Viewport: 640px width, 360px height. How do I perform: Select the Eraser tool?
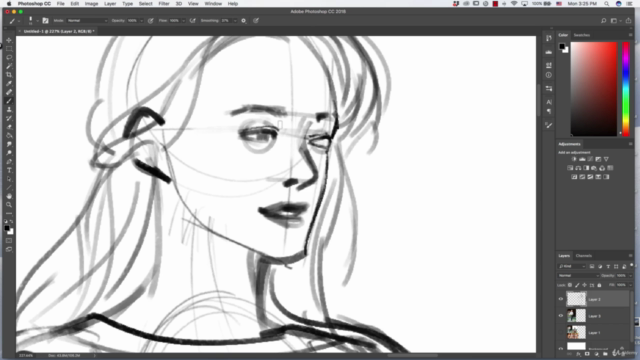coord(9,127)
